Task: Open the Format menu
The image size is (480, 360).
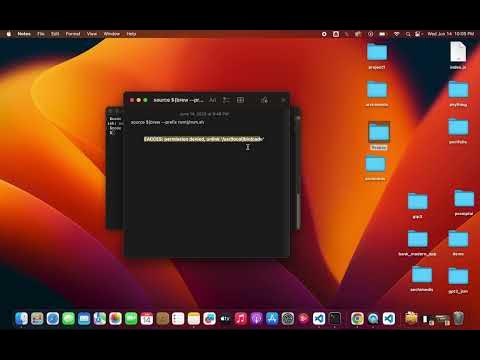Action: pos(73,34)
